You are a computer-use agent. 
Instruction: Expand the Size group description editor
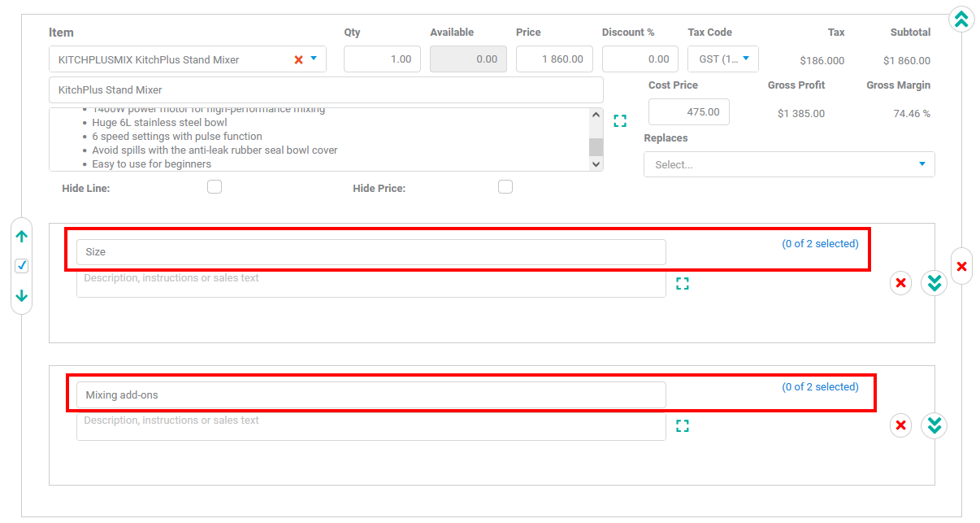[x=683, y=283]
